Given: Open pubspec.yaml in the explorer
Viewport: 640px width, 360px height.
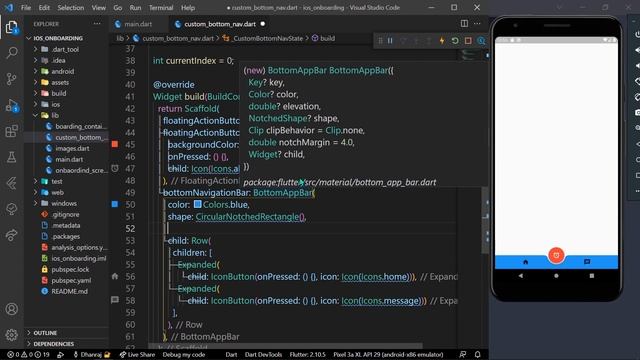Looking at the screenshot, I should pyautogui.click(x=71, y=280).
